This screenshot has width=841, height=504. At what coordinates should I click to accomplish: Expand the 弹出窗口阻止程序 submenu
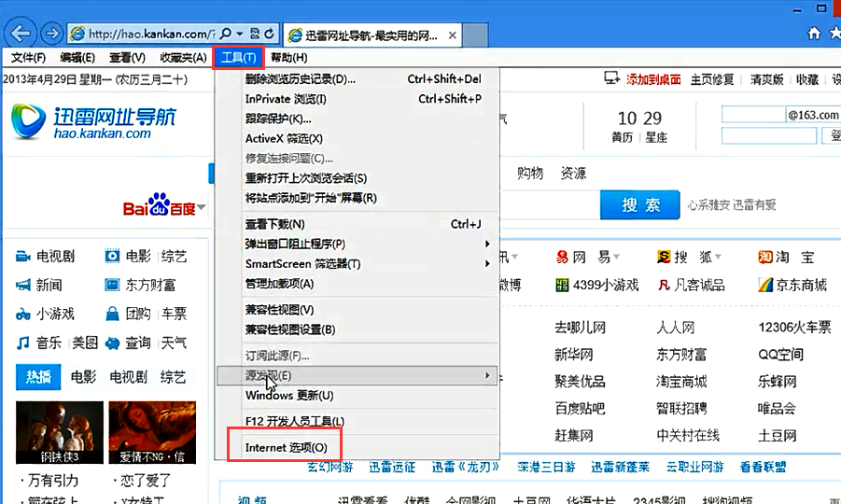coord(487,244)
